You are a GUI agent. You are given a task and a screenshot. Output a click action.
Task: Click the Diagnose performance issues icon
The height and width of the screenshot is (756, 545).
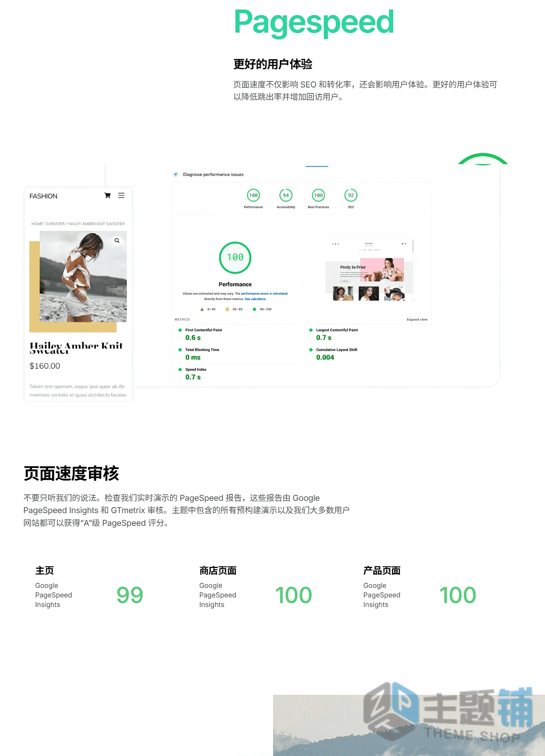pos(175,174)
